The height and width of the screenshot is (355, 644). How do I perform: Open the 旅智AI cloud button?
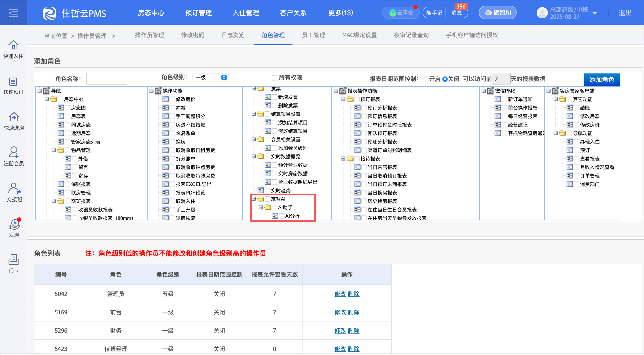point(498,13)
